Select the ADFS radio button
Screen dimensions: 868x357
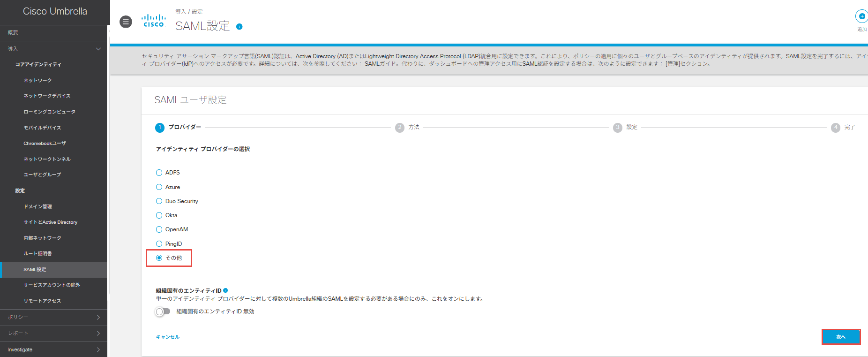[159, 173]
